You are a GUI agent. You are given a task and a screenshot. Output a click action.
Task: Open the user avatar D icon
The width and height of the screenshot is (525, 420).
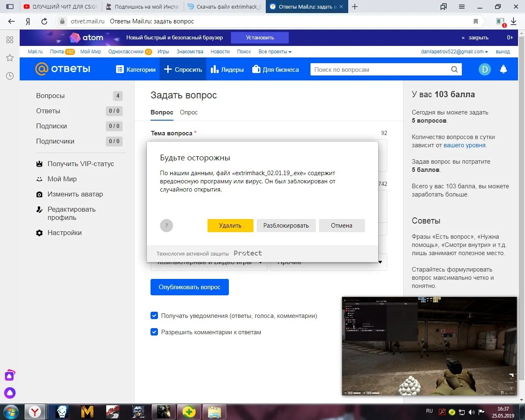pyautogui.click(x=485, y=69)
